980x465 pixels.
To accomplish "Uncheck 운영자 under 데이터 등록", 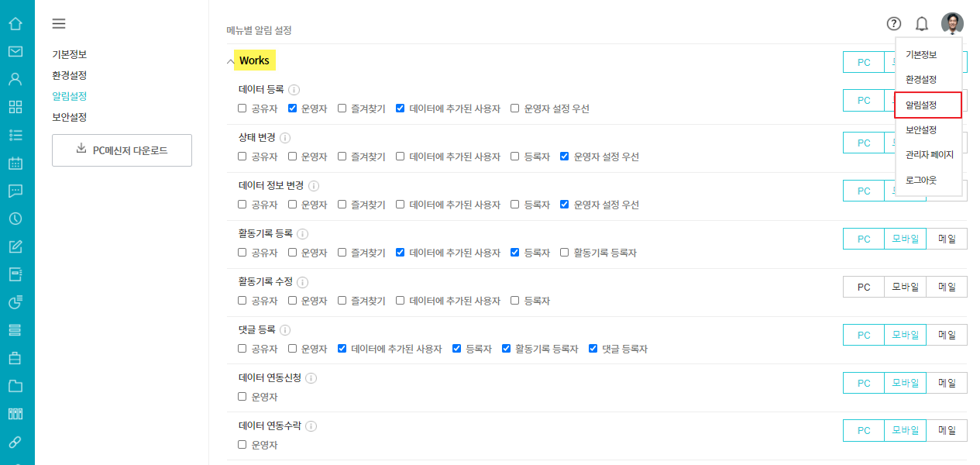I will coord(293,108).
